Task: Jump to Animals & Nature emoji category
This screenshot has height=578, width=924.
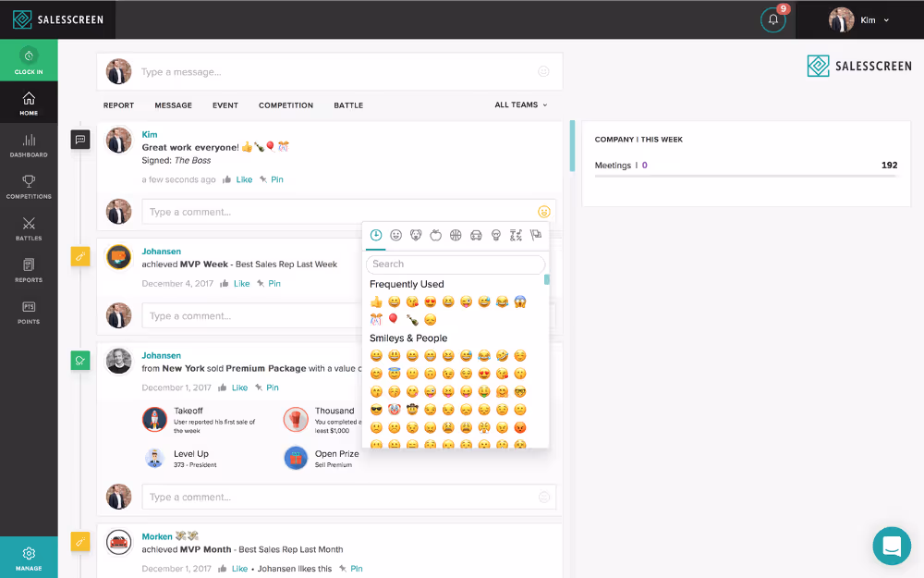Action: pos(416,235)
